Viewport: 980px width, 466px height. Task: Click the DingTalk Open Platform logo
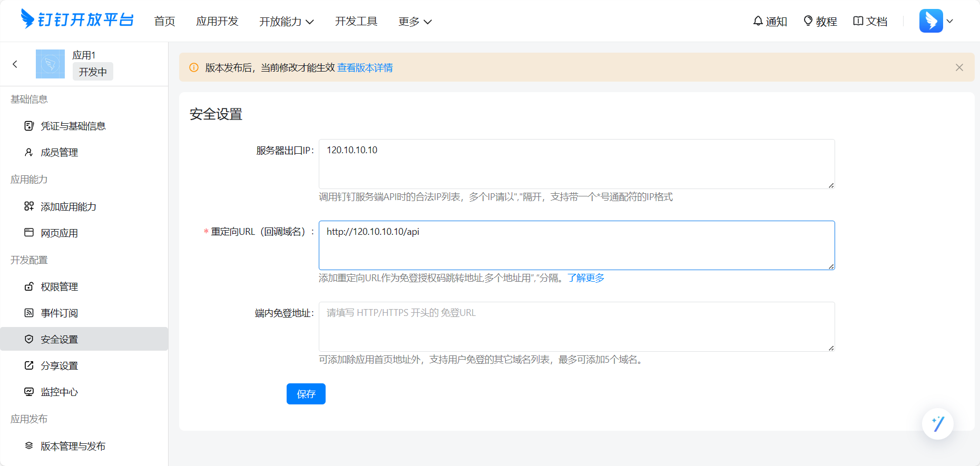pyautogui.click(x=77, y=19)
